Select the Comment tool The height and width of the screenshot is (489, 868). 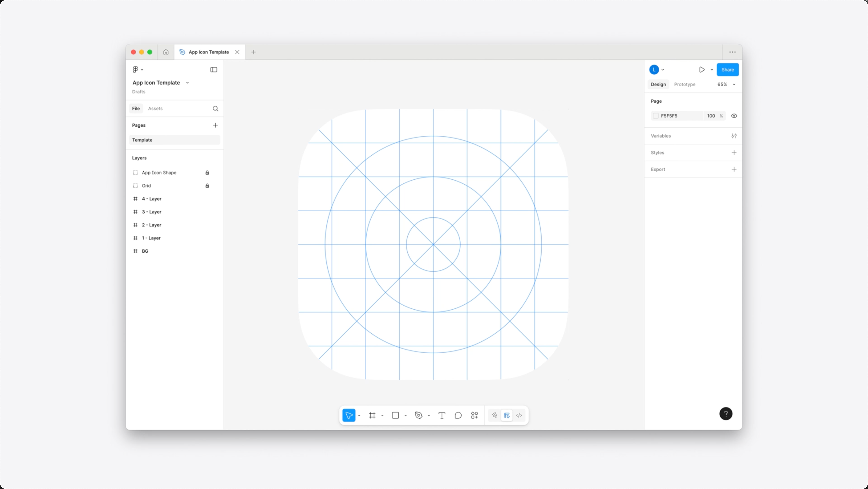point(458,415)
